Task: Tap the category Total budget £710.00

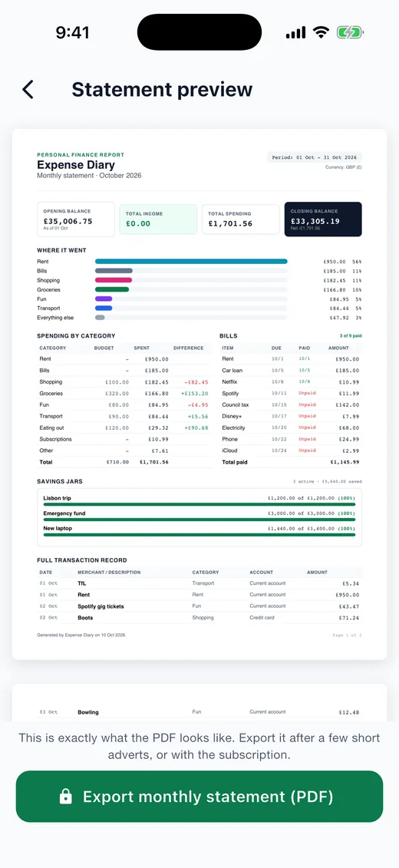Action: click(117, 462)
